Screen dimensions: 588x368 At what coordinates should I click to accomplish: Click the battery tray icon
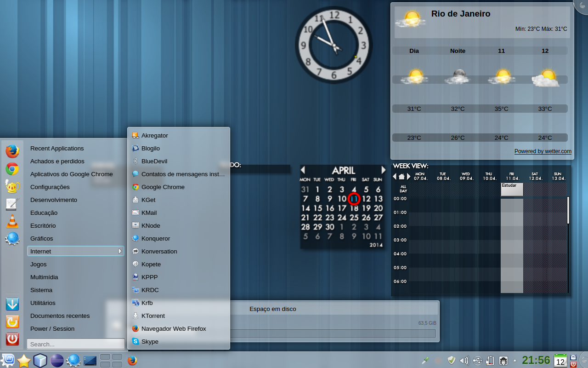[x=490, y=361]
